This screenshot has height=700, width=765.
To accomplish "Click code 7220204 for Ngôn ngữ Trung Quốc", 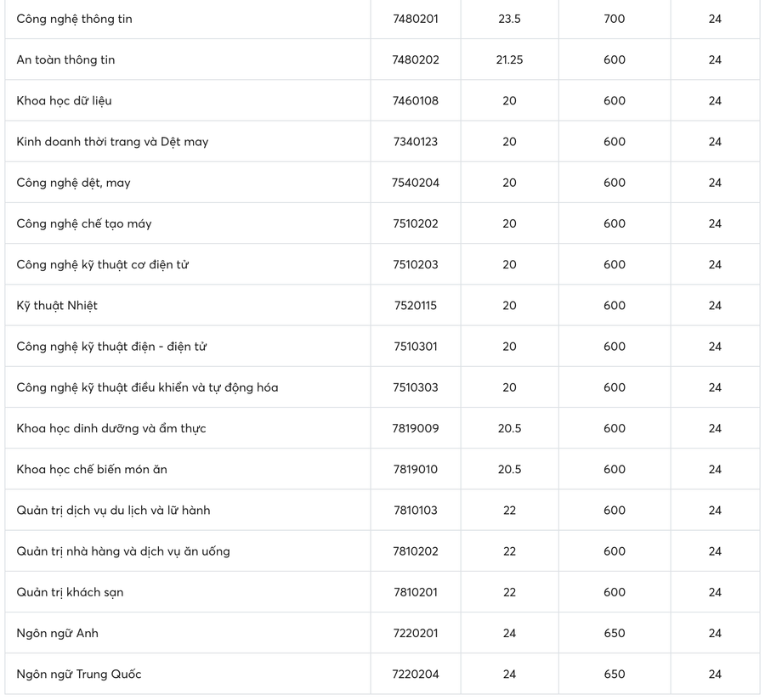I will 416,674.
